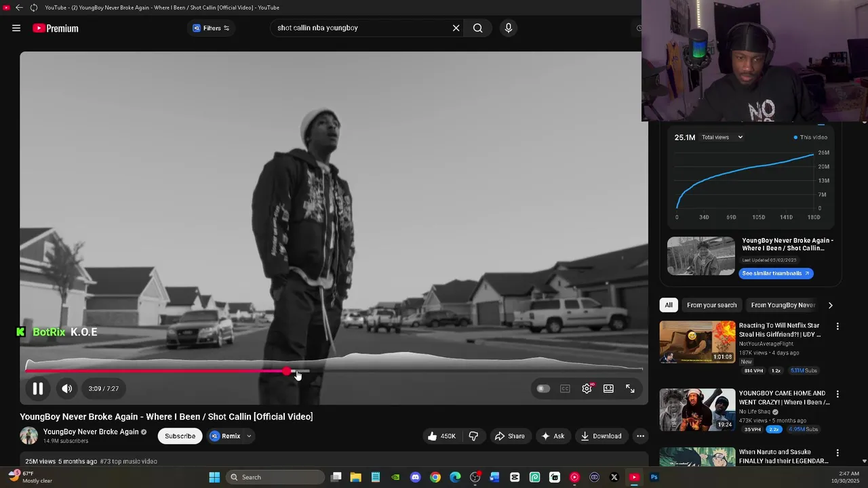
Task: Start voice search with microphone icon
Action: [x=509, y=28]
